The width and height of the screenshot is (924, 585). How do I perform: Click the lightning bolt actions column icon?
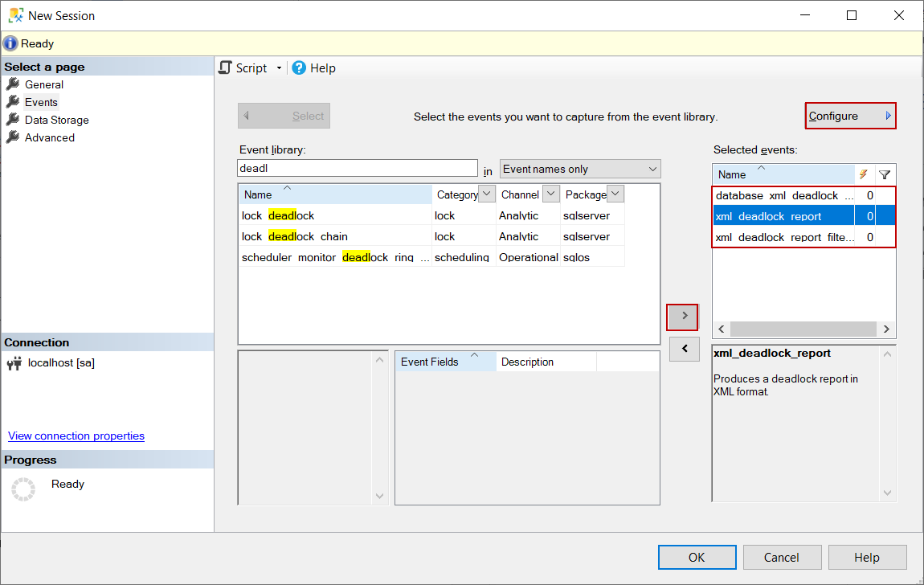(864, 174)
